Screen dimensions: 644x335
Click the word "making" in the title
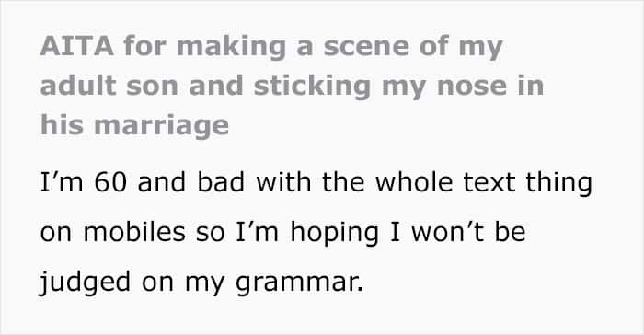[231, 47]
